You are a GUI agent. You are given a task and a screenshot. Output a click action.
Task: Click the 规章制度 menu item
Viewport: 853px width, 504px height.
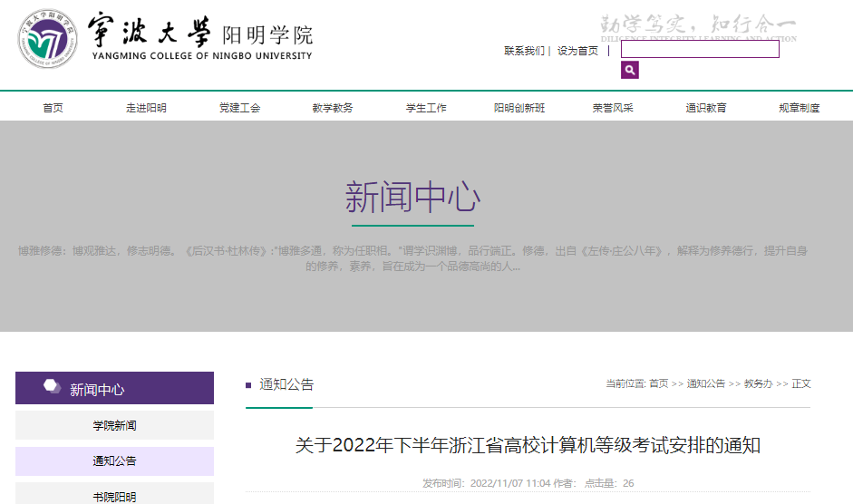800,108
